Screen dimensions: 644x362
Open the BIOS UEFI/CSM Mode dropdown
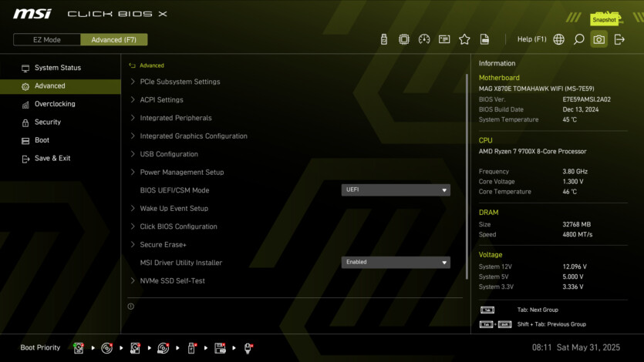coord(396,189)
